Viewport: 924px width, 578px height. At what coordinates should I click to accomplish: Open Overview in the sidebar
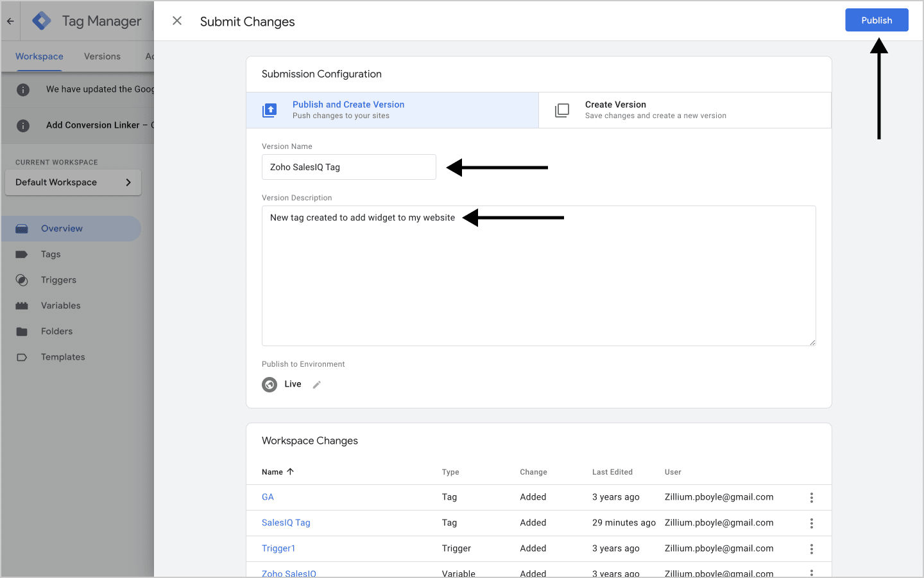point(71,229)
